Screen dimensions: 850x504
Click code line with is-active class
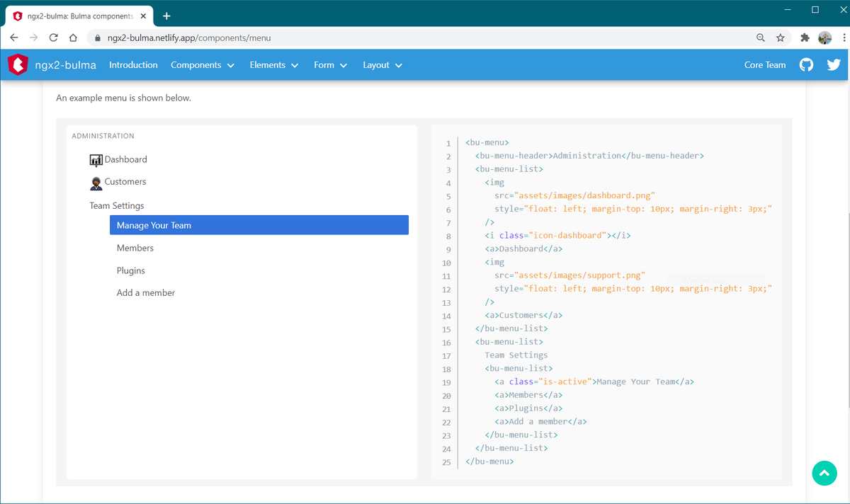(x=594, y=382)
